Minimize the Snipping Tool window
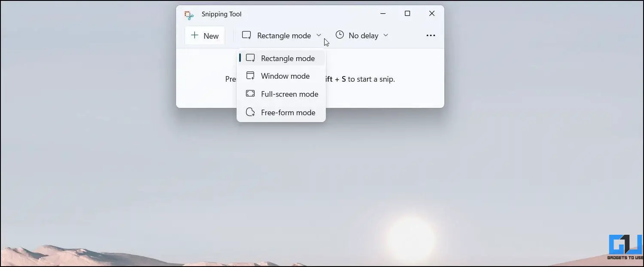Viewport: 644px width, 267px height. point(383,14)
